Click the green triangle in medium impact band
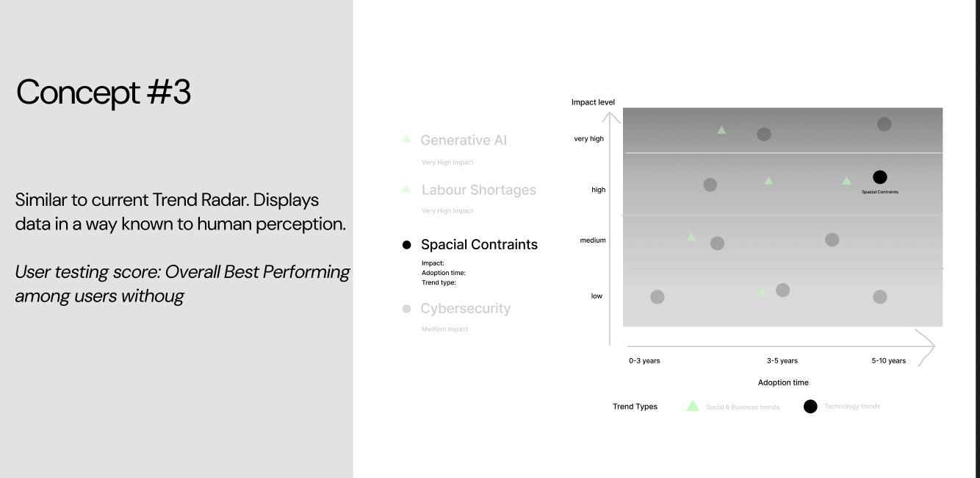980x478 pixels. click(691, 238)
